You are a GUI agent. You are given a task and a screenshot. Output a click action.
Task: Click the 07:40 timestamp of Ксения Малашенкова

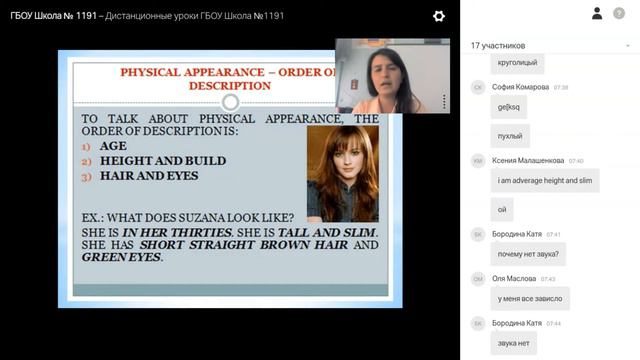(x=576, y=161)
